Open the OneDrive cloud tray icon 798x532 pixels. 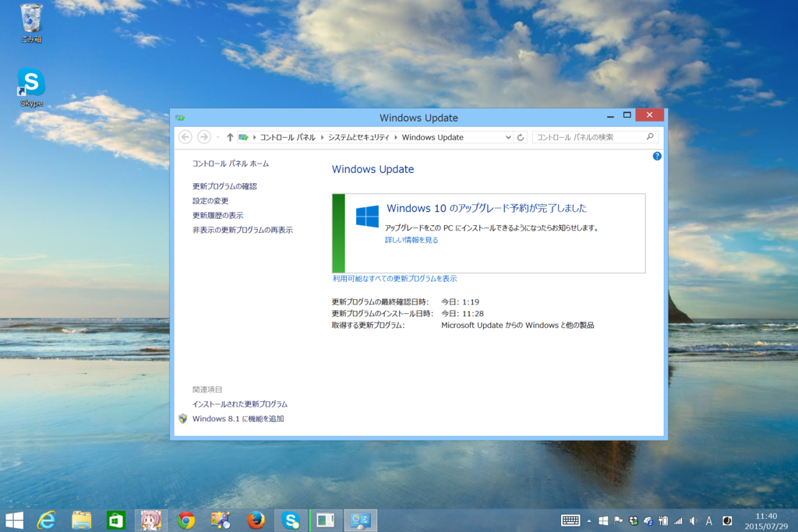[x=648, y=521]
